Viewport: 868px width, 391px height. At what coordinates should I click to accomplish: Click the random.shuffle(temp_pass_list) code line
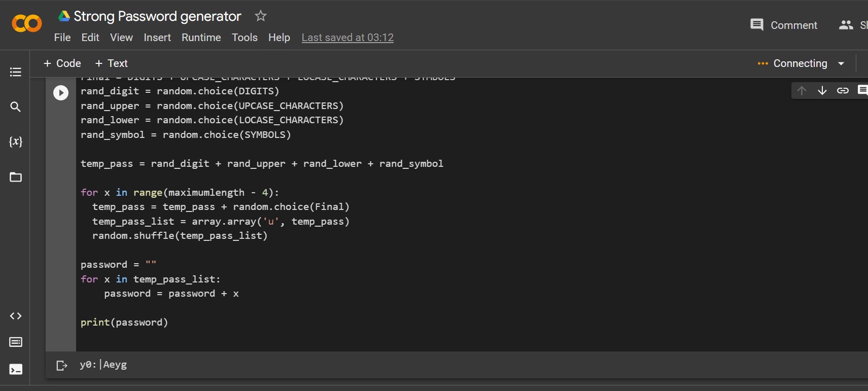coord(180,236)
